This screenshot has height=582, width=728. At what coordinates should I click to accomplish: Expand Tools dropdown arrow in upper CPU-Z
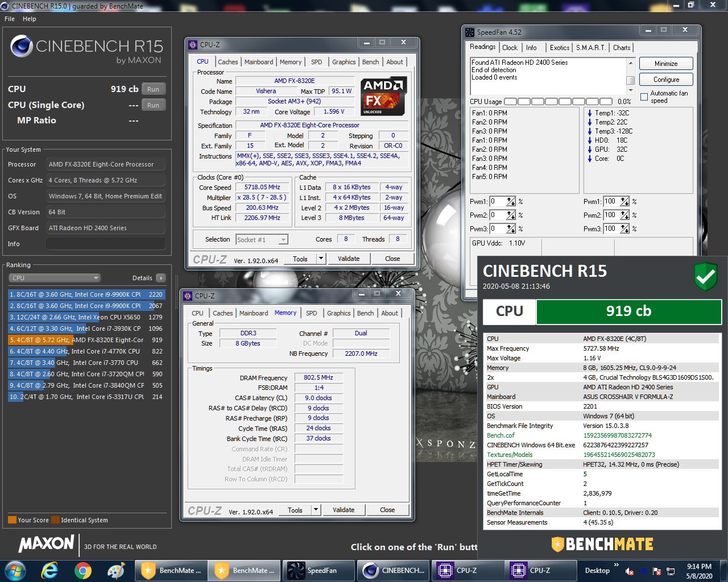click(321, 259)
